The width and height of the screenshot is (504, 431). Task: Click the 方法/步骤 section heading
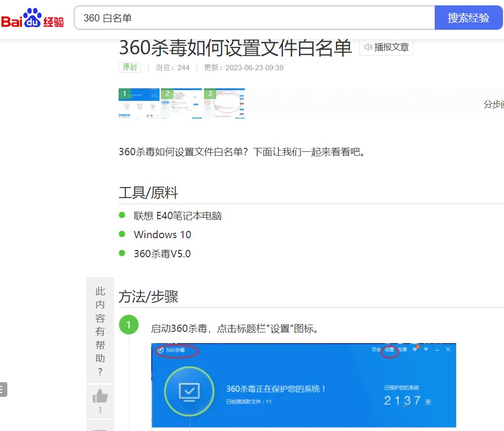[148, 296]
